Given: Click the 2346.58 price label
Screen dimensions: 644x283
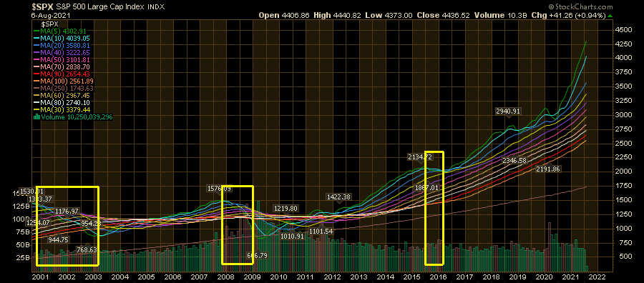Looking at the screenshot, I should click(x=514, y=160).
